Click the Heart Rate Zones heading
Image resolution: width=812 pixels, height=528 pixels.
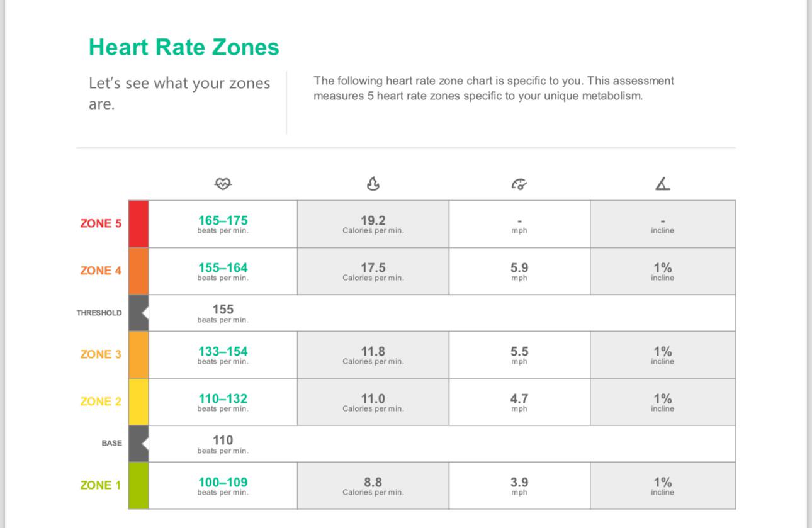(x=184, y=47)
